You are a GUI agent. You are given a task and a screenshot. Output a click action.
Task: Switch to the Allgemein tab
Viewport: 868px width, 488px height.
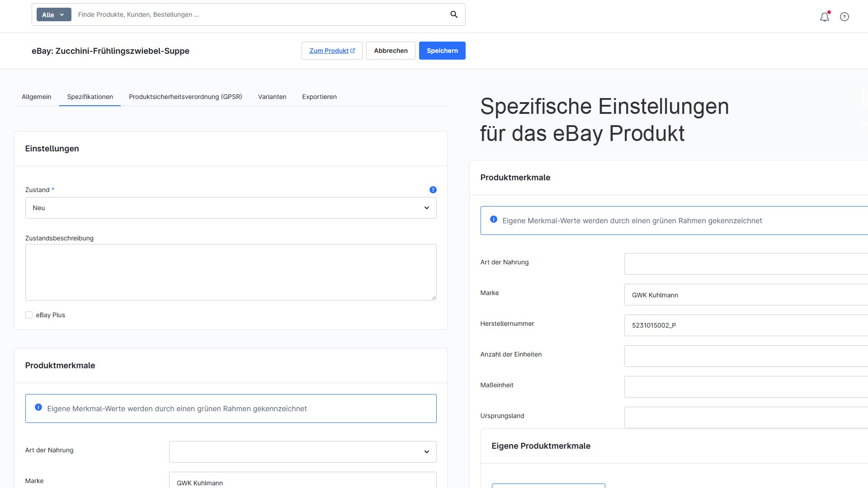37,97
